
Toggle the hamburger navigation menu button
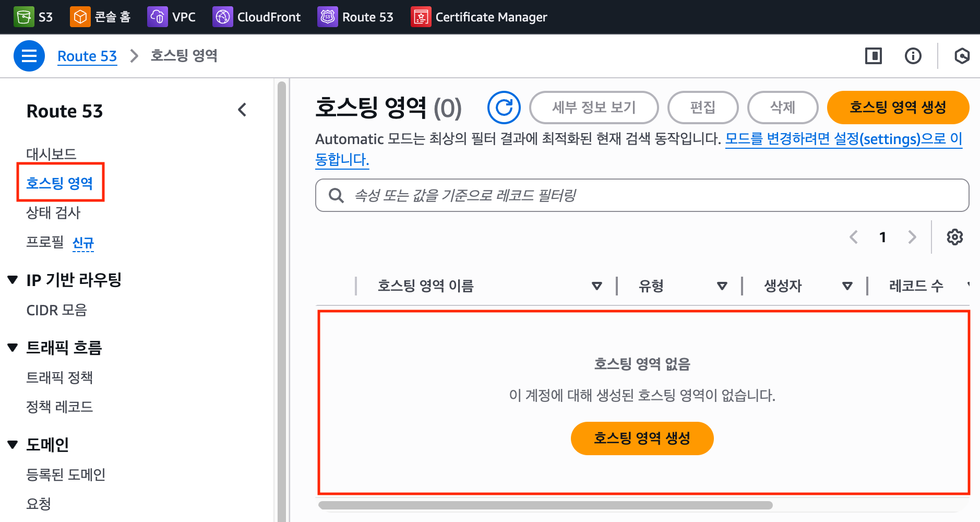[29, 56]
